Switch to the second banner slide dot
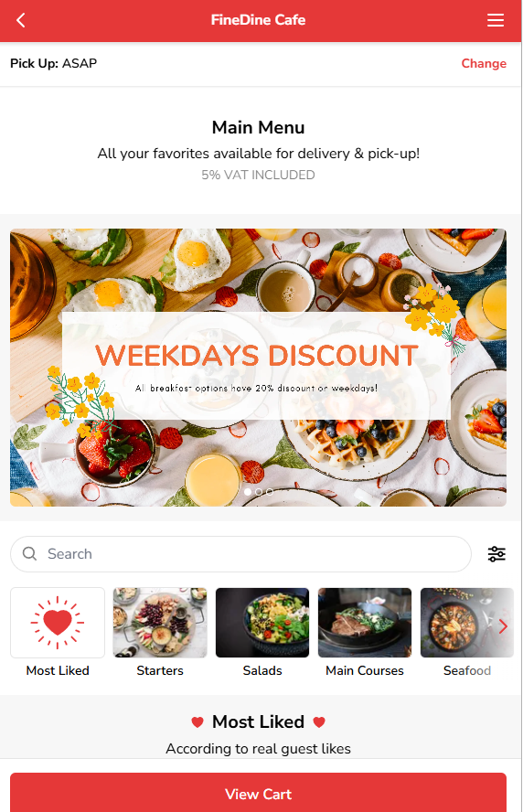This screenshot has width=523, height=812. [x=259, y=491]
